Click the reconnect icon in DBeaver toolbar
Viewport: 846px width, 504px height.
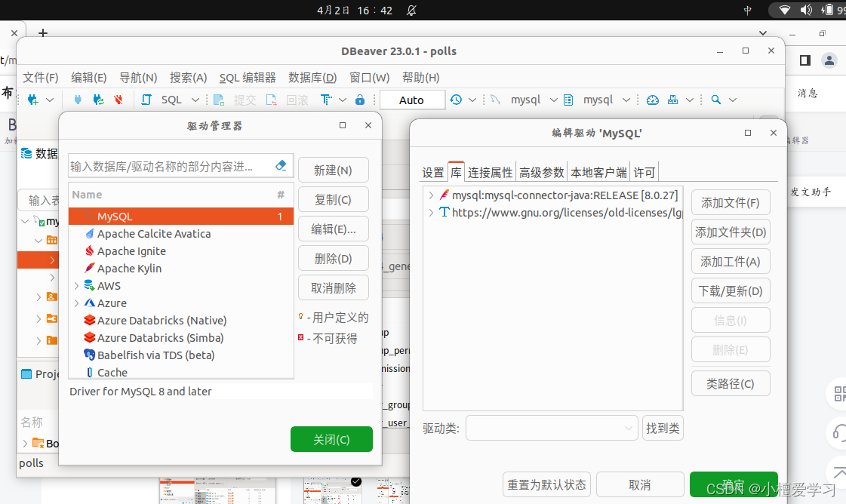98,100
